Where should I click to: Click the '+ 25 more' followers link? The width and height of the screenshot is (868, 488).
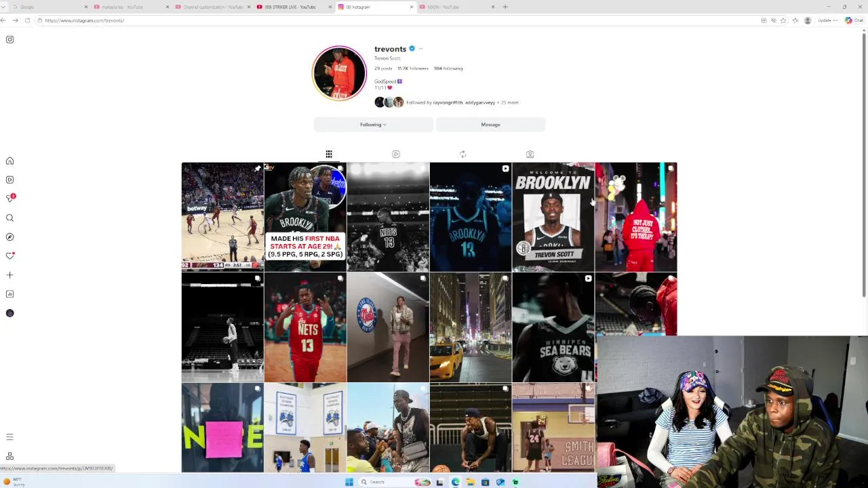tap(508, 102)
